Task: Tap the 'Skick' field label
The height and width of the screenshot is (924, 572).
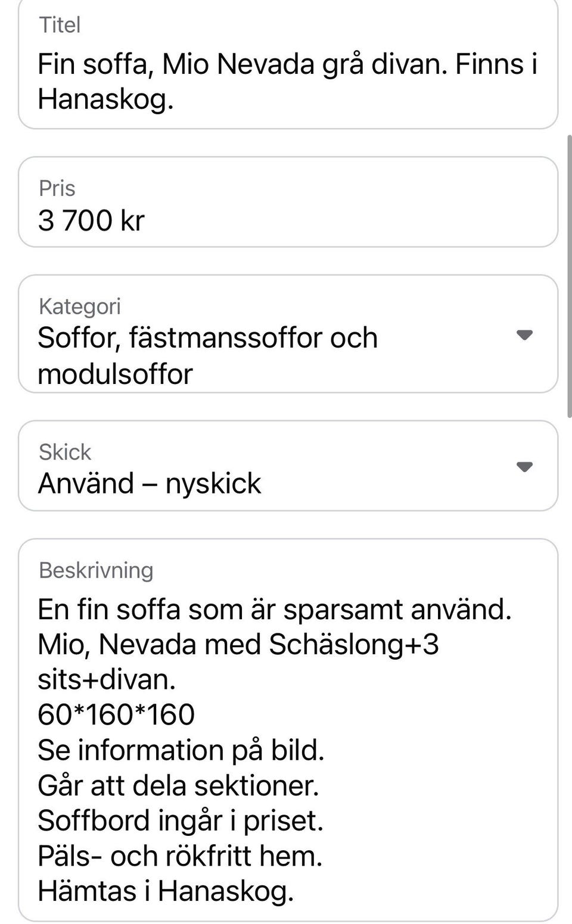Action: (65, 452)
